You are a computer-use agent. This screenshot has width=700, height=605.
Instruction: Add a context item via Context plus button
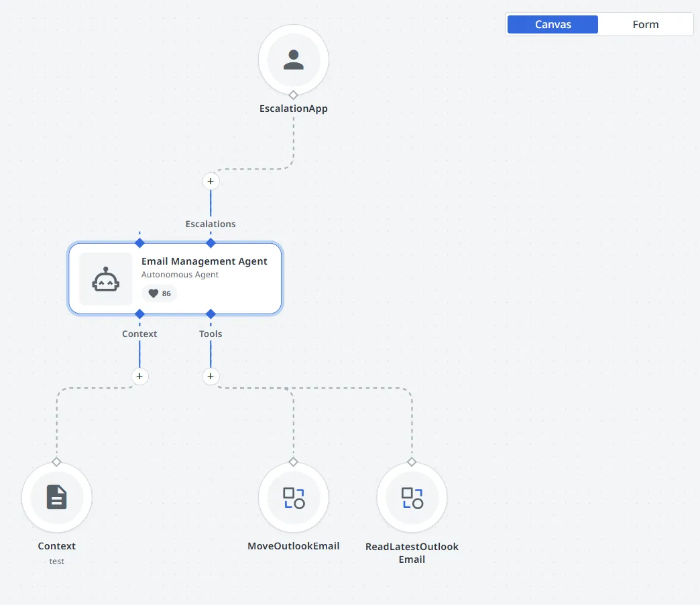[x=139, y=377]
